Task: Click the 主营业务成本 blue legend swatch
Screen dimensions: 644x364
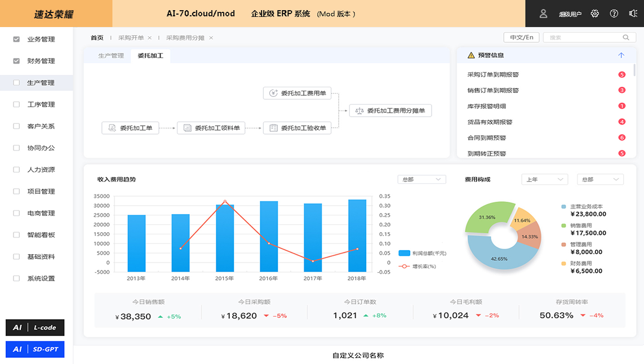Action: [x=563, y=207]
